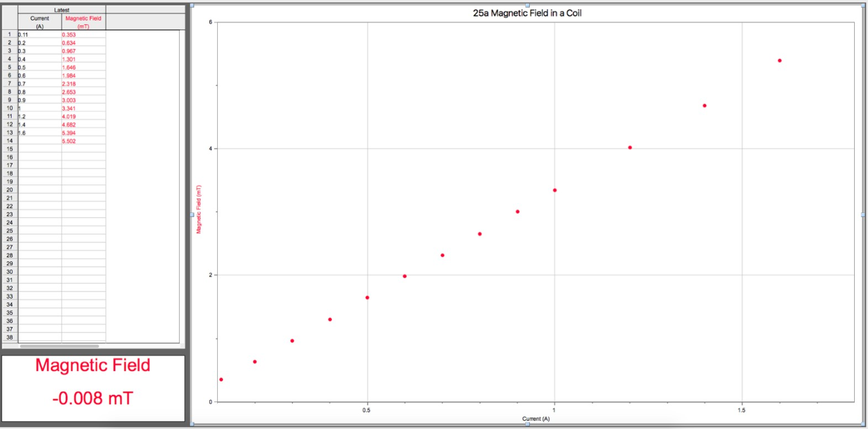Click the graph title 25a Magnetic Field in a Coil

point(527,13)
